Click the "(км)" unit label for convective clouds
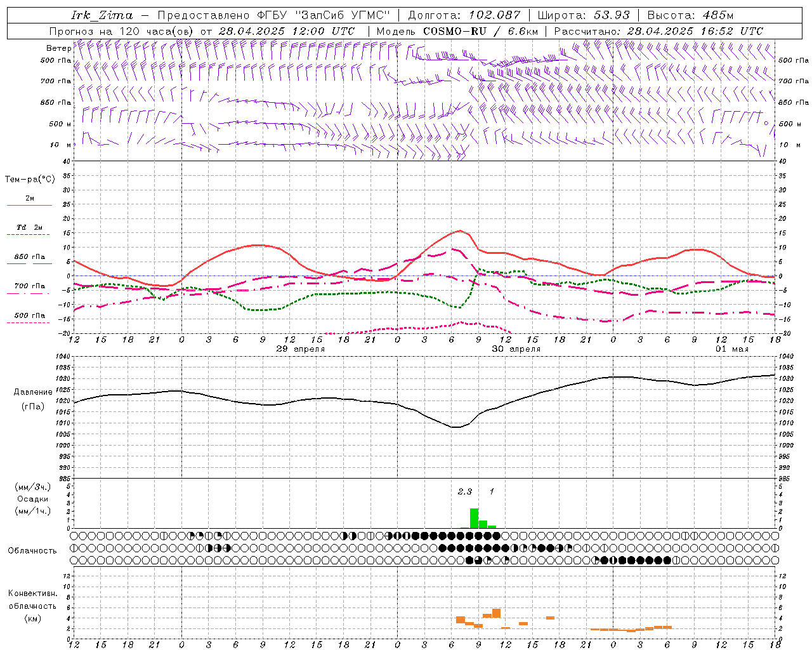The image size is (812, 650). (x=32, y=618)
